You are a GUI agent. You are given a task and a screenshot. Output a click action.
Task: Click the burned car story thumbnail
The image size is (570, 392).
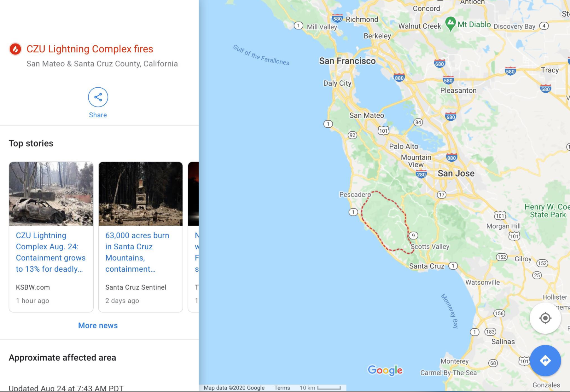click(51, 194)
